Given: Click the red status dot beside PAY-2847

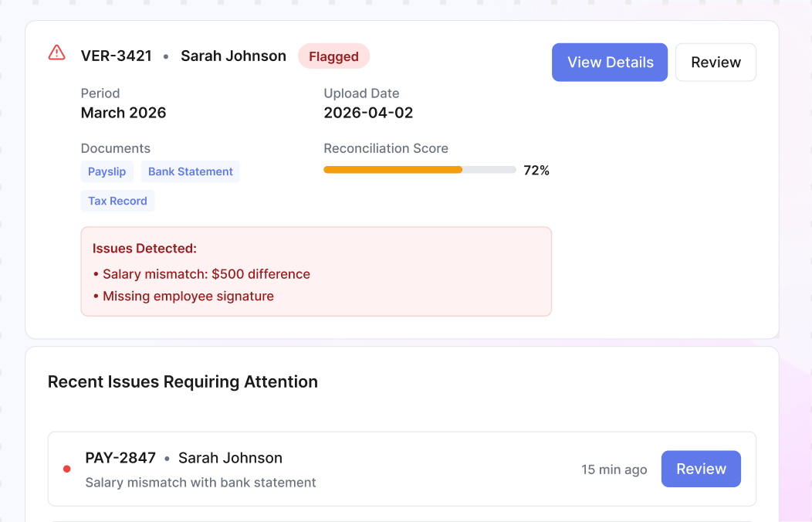Looking at the screenshot, I should (x=67, y=469).
